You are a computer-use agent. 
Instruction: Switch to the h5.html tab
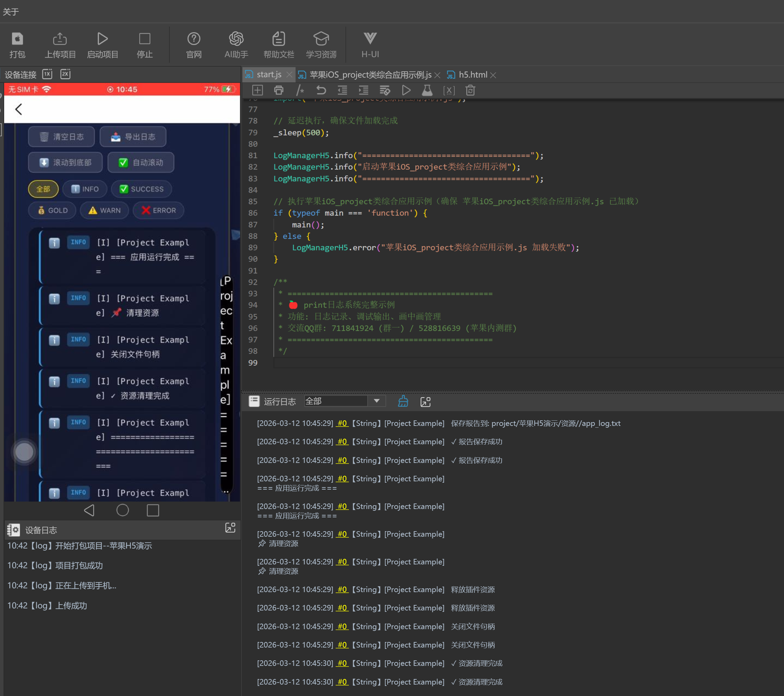(473, 75)
